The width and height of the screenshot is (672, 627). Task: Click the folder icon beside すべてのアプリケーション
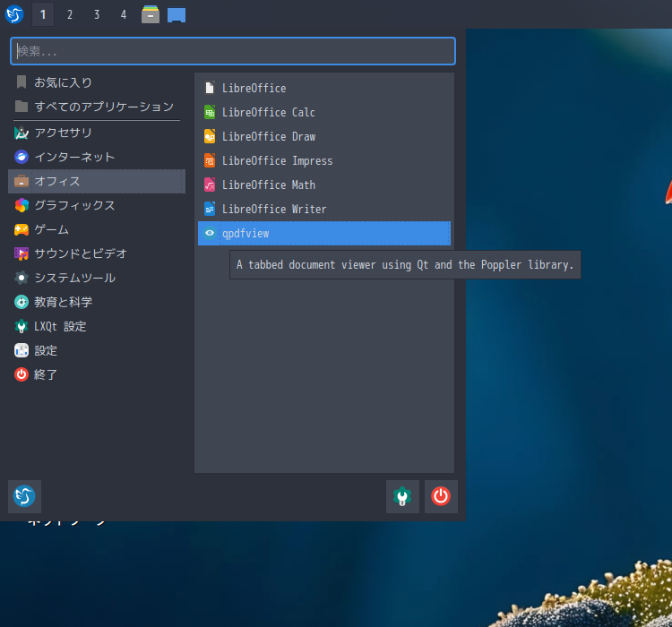(22, 107)
